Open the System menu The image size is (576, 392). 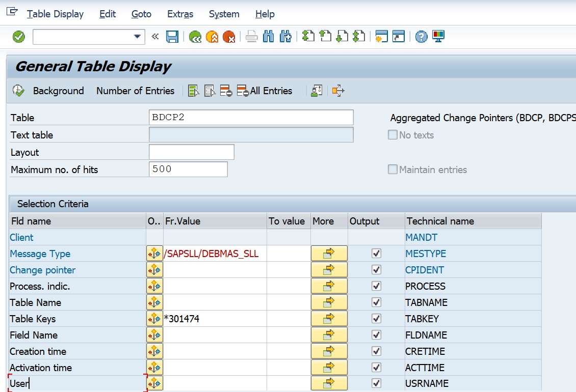point(224,14)
